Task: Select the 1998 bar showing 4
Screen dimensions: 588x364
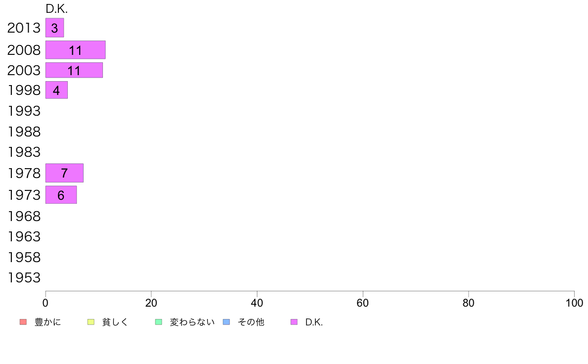Action: pos(56,90)
